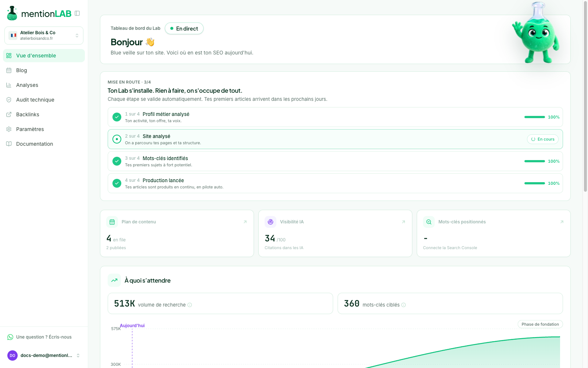Screen dimensions: 588x368
Task: Click the Analyses bar chart icon
Action: (9, 85)
